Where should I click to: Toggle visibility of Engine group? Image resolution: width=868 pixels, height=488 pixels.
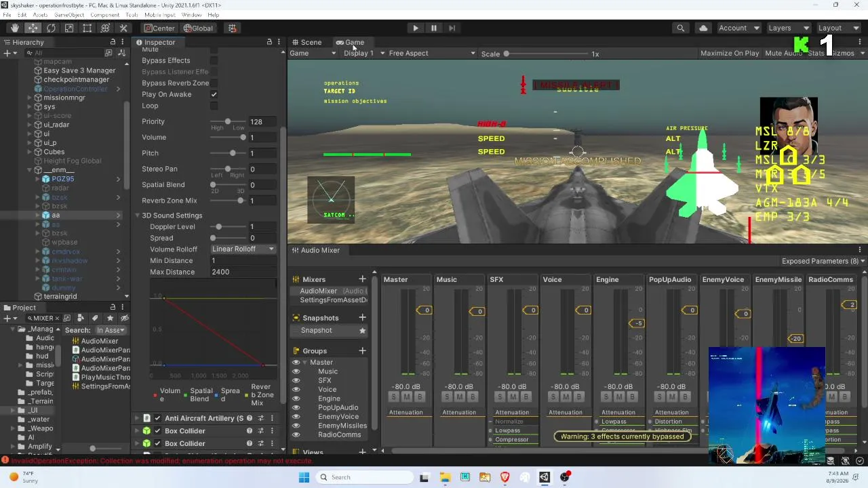coord(296,399)
